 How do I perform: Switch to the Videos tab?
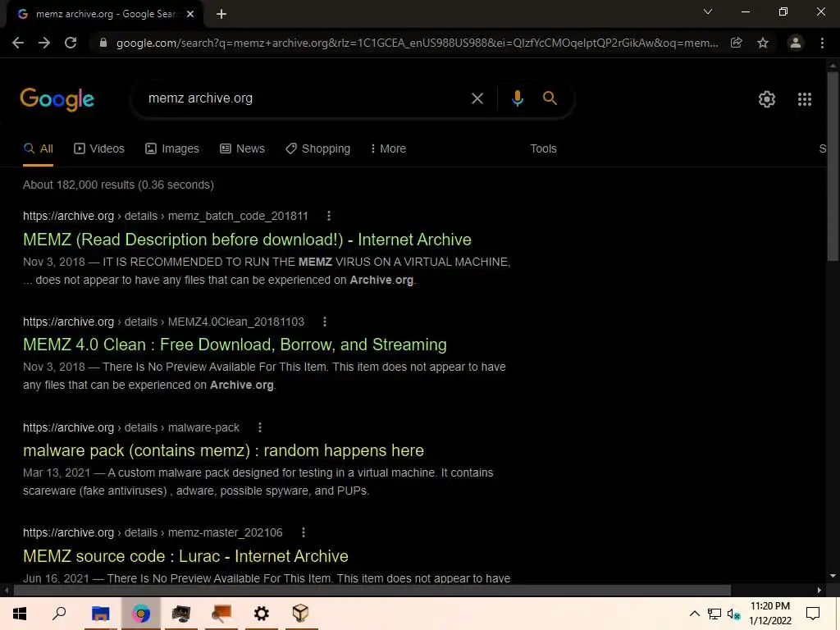pyautogui.click(x=99, y=149)
